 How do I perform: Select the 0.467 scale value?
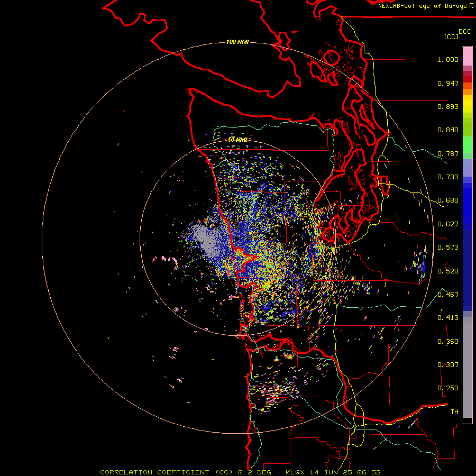coord(448,295)
